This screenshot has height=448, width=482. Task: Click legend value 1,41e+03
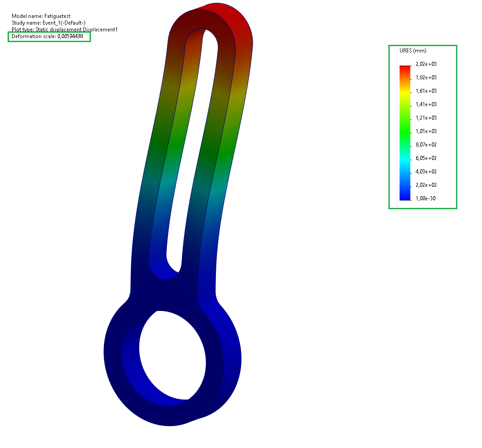[426, 104]
